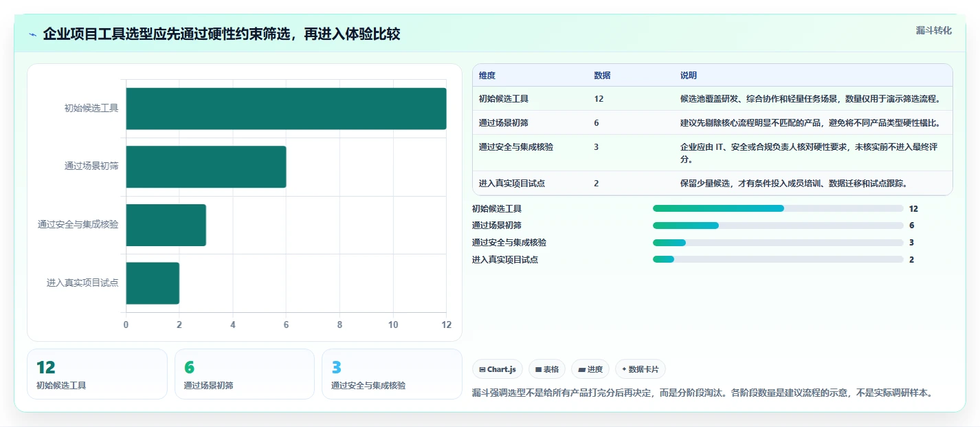This screenshot has width=980, height=427.
Task: Click the lightning icon beside the title
Action: (x=32, y=34)
